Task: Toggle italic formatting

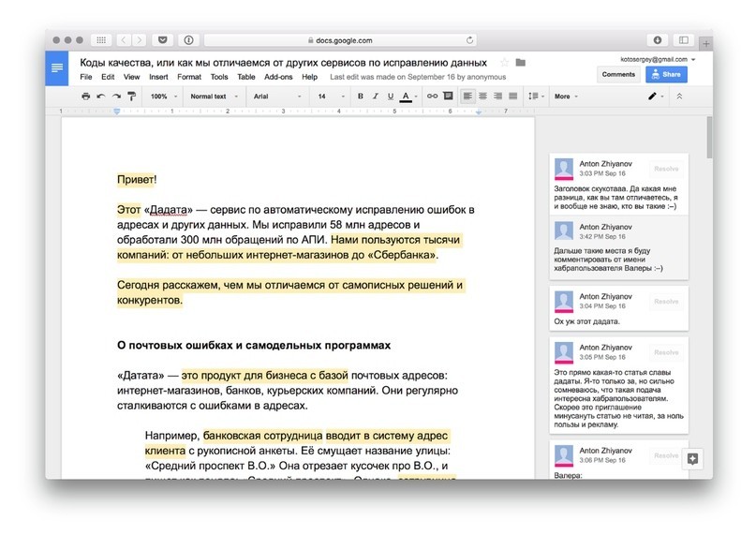Action: click(x=375, y=96)
